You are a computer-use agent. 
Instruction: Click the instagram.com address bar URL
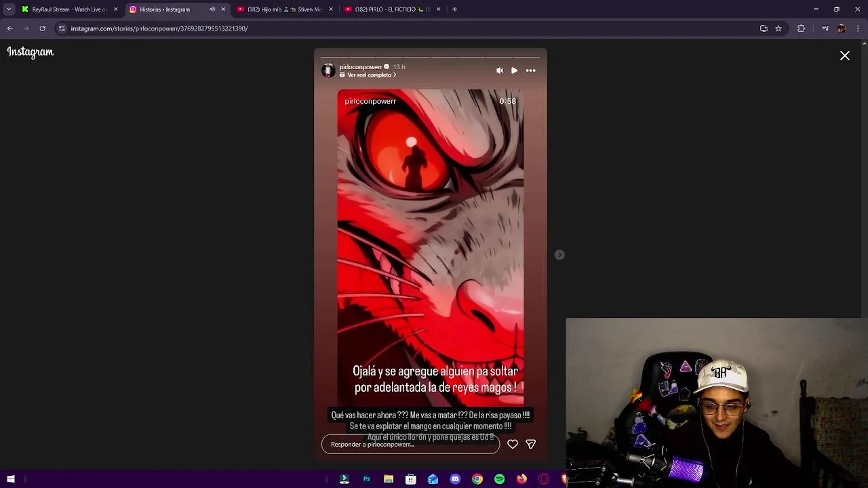click(x=159, y=28)
